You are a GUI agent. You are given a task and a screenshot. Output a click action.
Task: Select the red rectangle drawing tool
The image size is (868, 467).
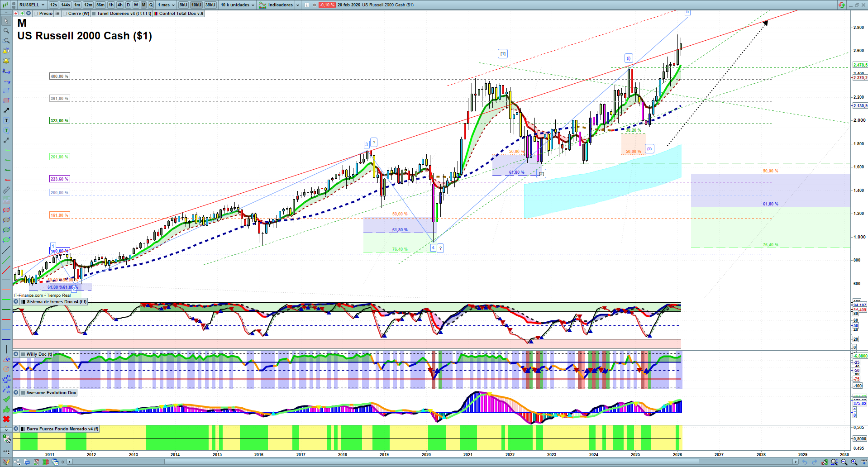(x=6, y=100)
